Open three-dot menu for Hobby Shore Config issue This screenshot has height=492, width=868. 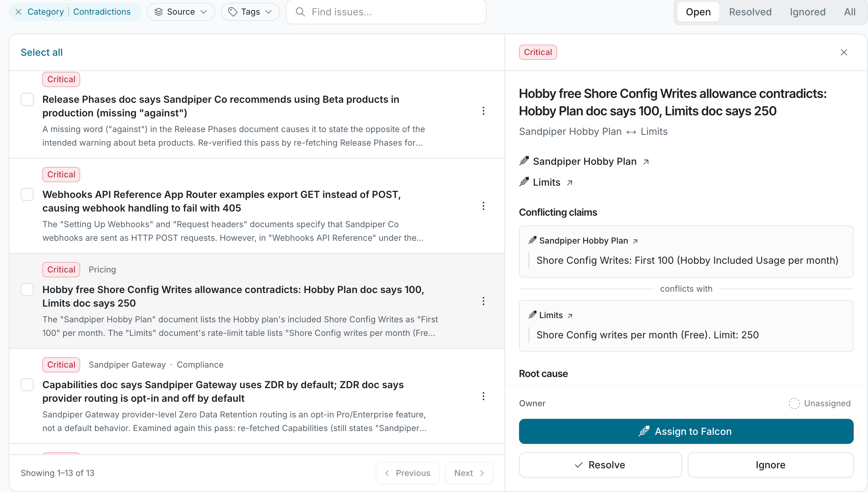(x=484, y=301)
